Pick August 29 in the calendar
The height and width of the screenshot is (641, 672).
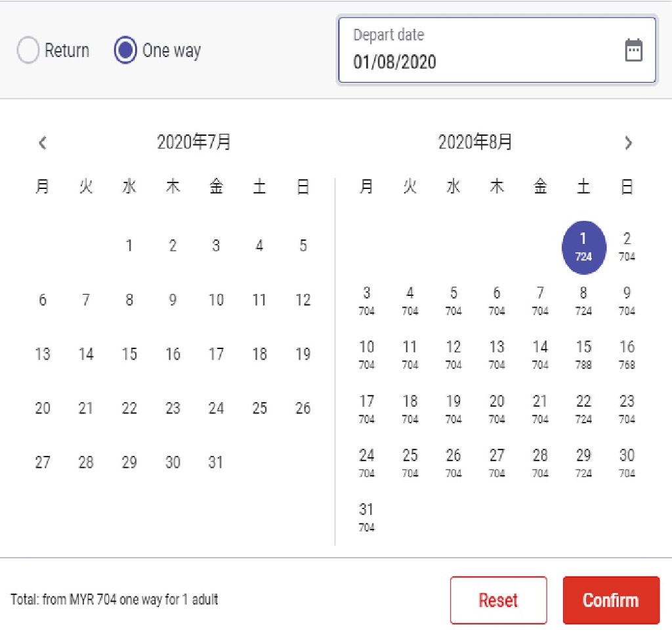583,463
